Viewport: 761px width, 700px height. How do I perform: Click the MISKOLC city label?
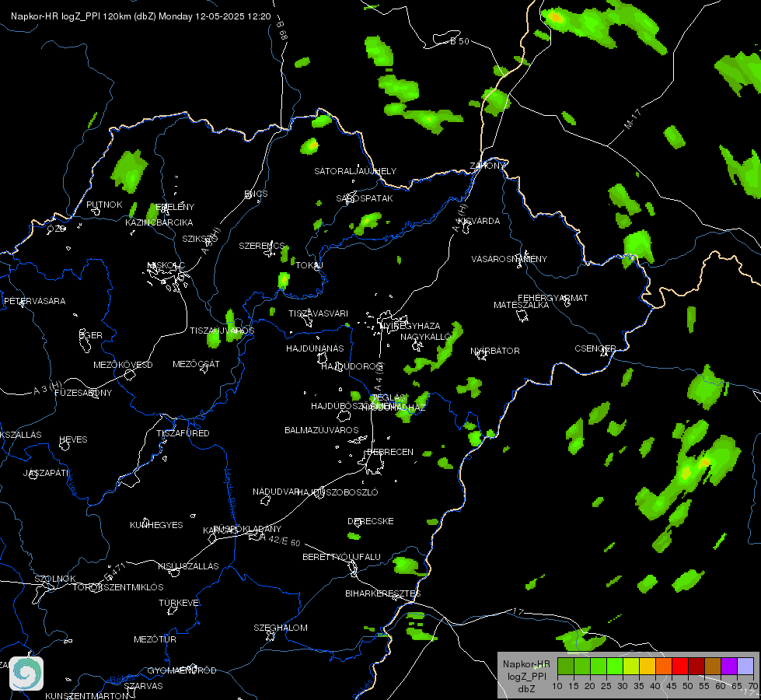[x=166, y=265]
